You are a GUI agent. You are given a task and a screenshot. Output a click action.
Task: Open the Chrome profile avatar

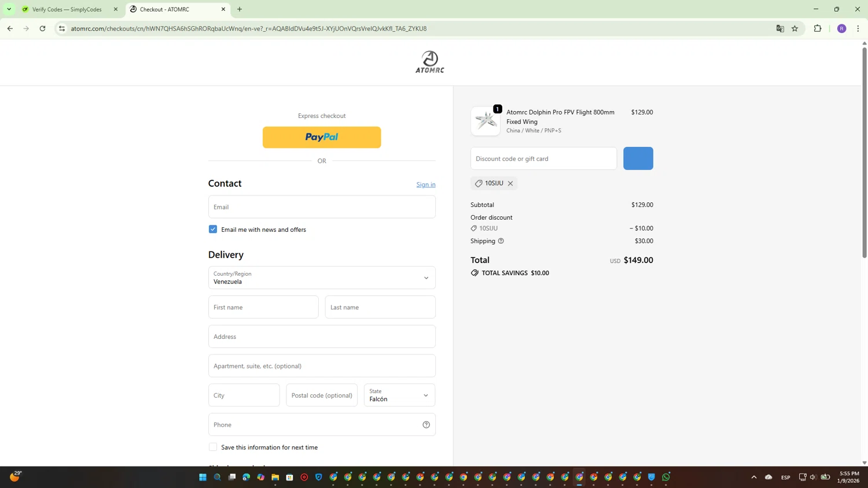point(842,28)
